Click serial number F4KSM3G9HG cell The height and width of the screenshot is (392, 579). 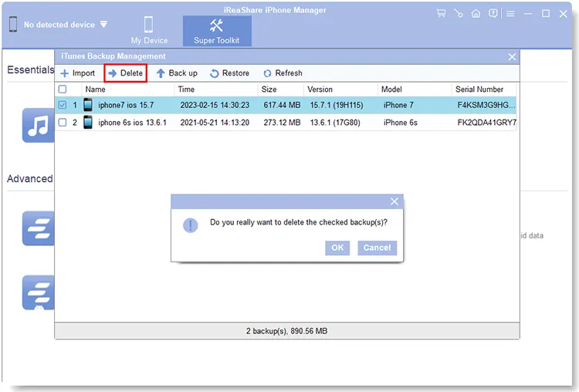(486, 105)
